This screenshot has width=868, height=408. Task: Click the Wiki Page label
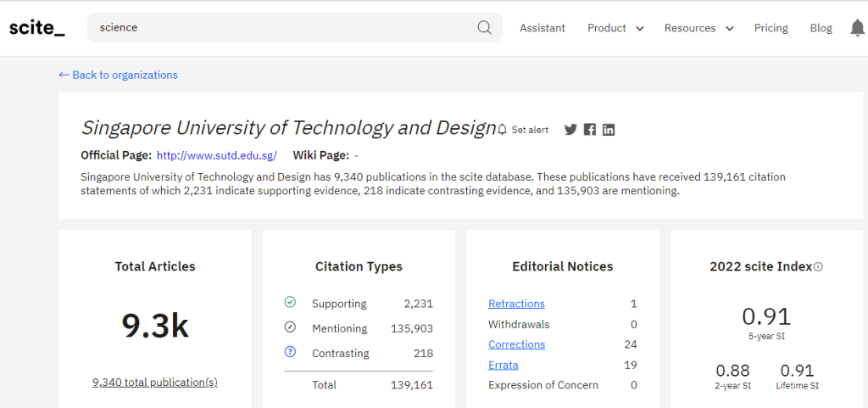pos(321,155)
